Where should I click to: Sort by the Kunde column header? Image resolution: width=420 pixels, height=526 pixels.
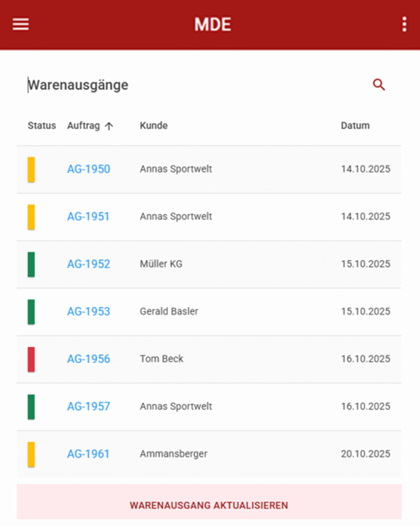154,126
